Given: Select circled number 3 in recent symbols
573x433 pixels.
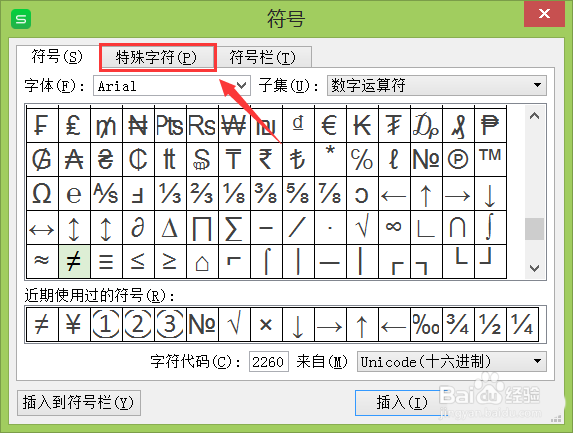Looking at the screenshot, I should click(170, 324).
